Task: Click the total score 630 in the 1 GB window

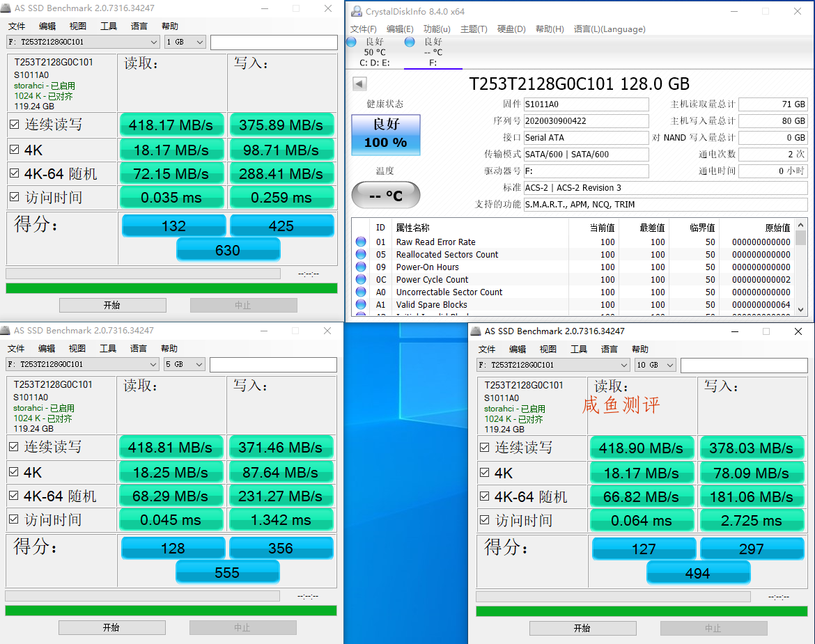Action: [228, 251]
